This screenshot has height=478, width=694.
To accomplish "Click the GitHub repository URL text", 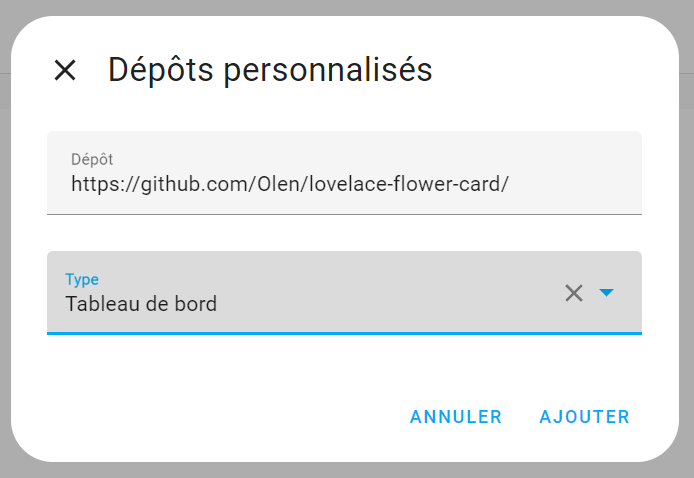I will click(290, 184).
